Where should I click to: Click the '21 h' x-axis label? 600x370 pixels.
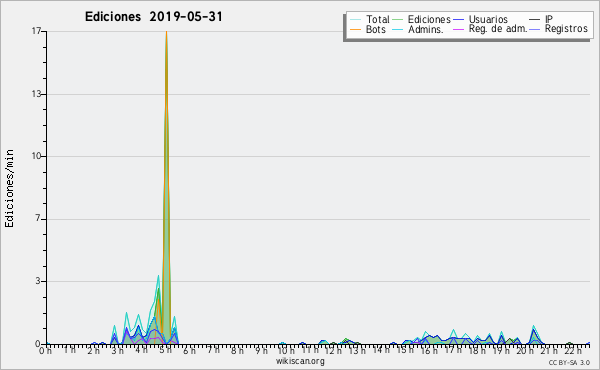(x=549, y=350)
